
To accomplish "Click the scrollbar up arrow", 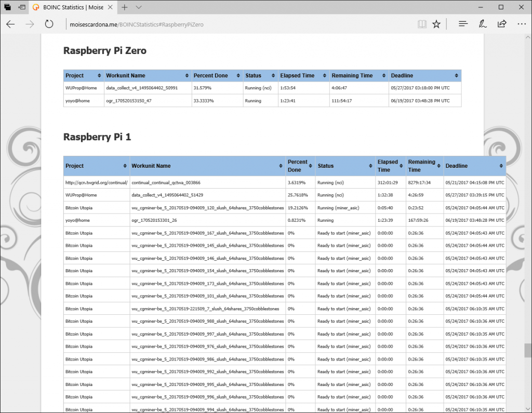I will pyautogui.click(x=528, y=37).
